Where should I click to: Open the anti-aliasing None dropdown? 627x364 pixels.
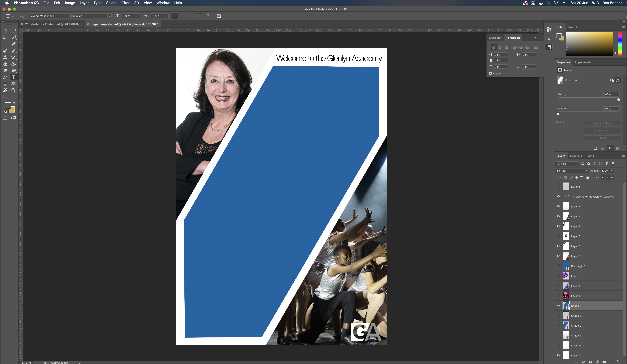pyautogui.click(x=160, y=16)
